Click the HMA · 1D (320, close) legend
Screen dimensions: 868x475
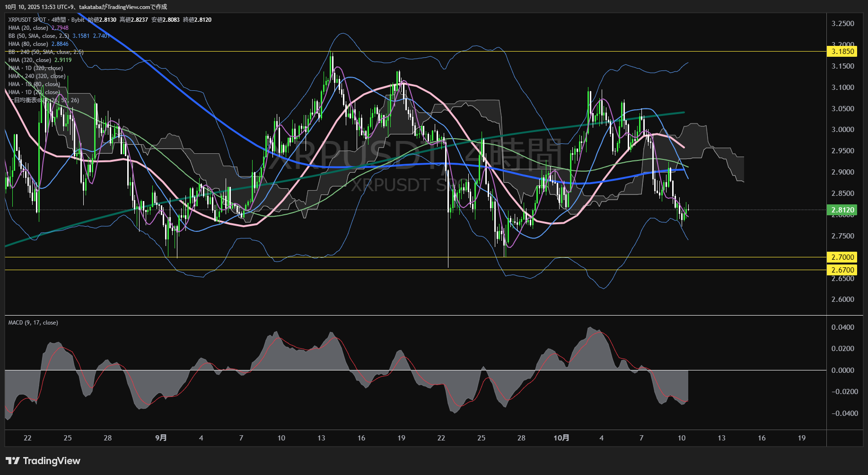[35, 68]
